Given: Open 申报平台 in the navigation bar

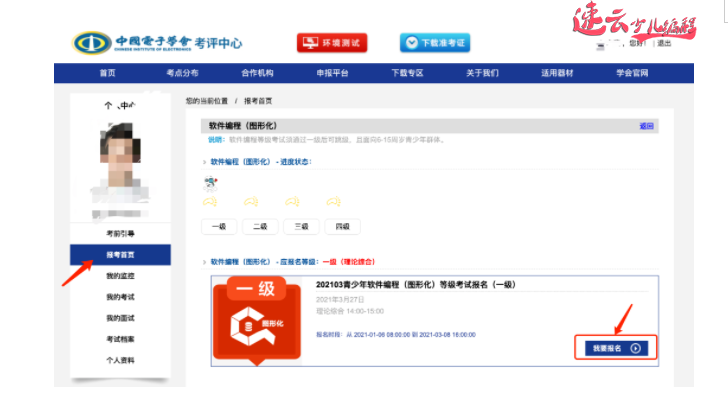Looking at the screenshot, I should pyautogui.click(x=332, y=73).
